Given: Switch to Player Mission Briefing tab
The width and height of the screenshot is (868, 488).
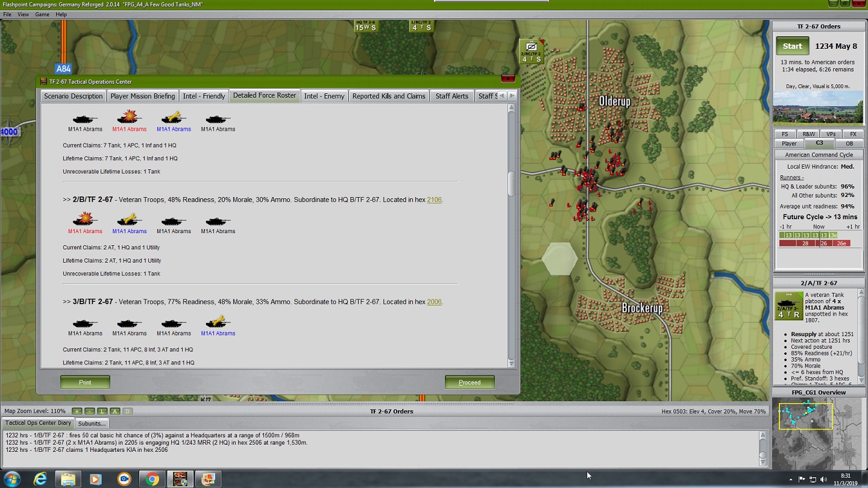Looking at the screenshot, I should [143, 96].
